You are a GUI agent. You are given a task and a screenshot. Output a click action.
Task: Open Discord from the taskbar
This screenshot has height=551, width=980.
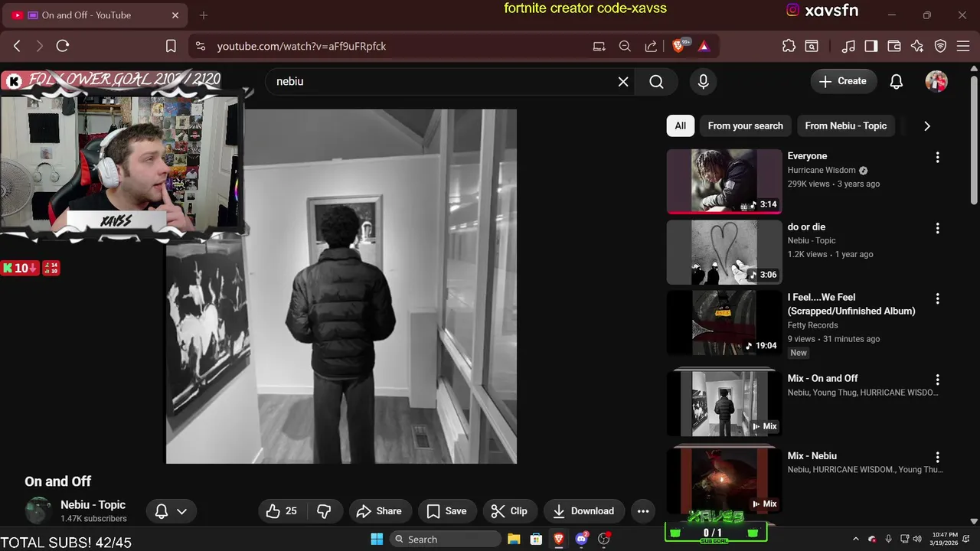[582, 539]
